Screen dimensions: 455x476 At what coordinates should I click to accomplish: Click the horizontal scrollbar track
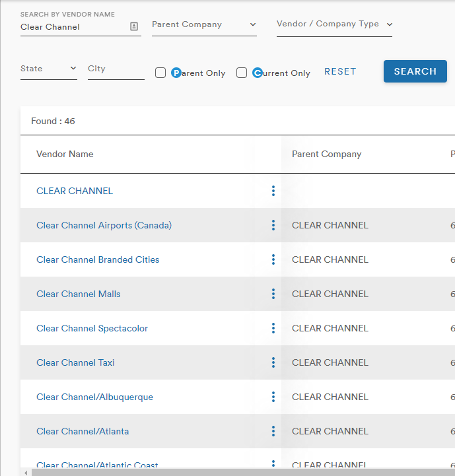[x=243, y=473]
